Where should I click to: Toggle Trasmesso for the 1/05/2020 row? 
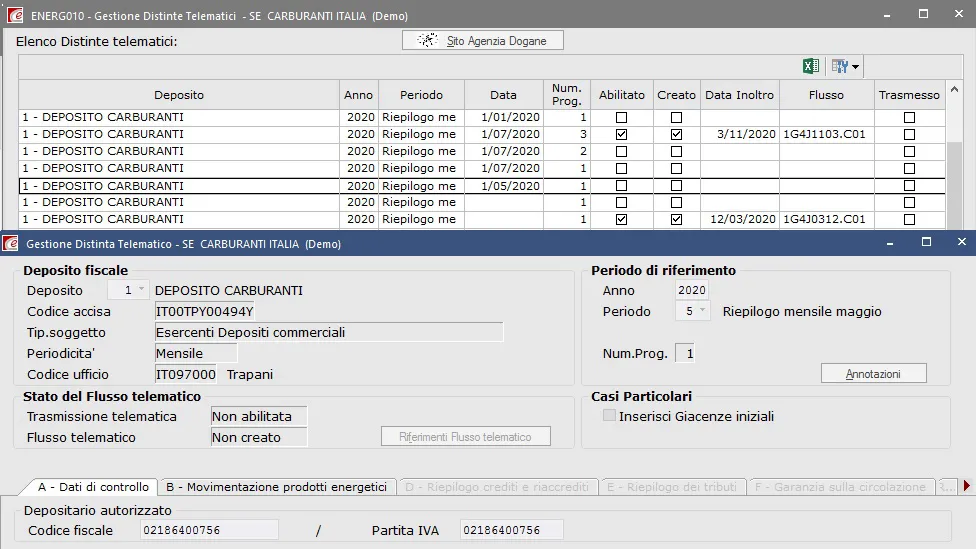[909, 185]
